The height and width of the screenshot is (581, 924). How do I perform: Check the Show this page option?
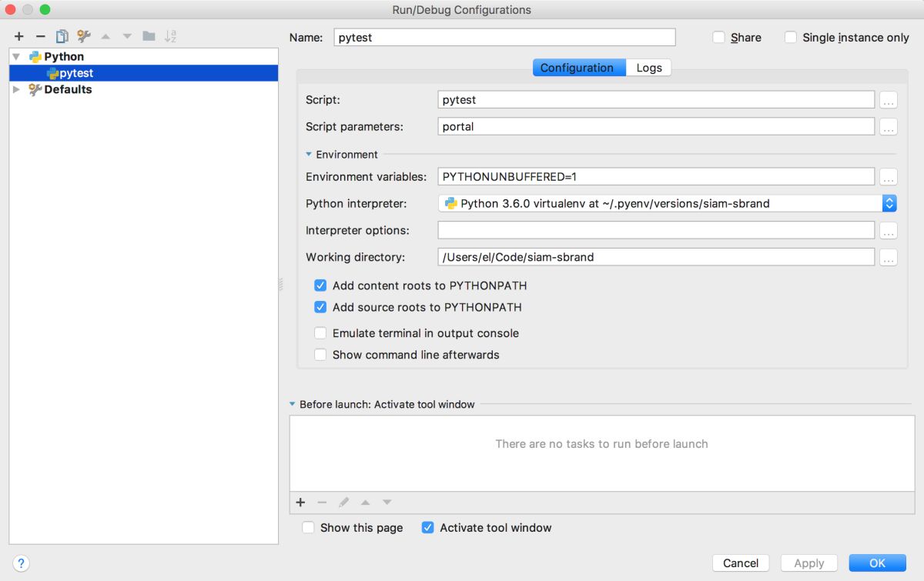[x=308, y=528]
